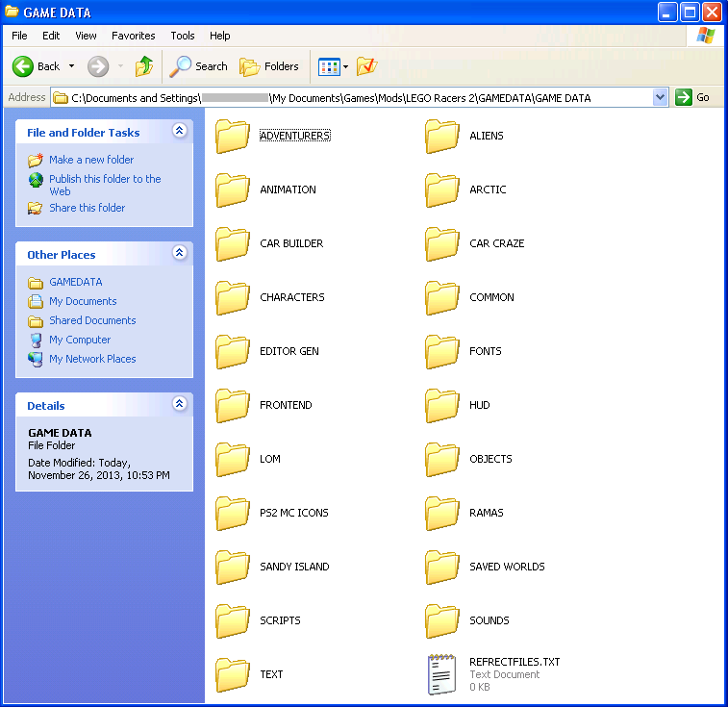Select the SAVED WORLDS folder icon
Screen dimensions: 728x707
pyautogui.click(x=442, y=567)
